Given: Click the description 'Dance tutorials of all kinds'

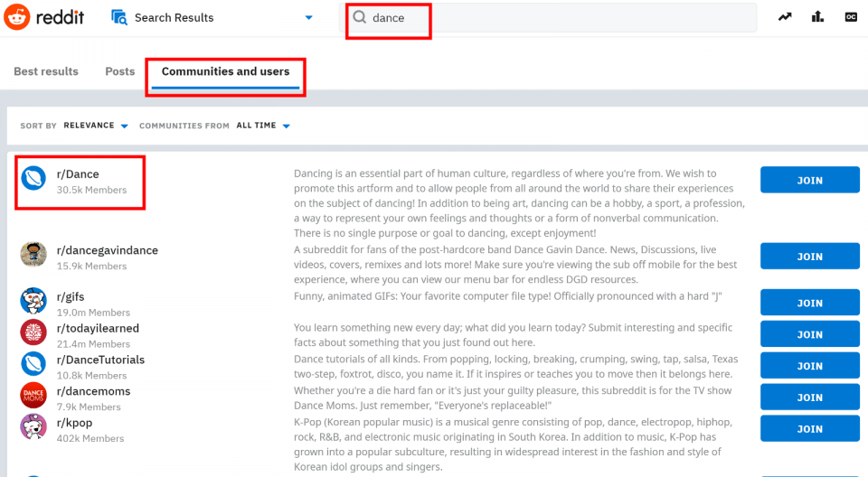Looking at the screenshot, I should 516,366.
